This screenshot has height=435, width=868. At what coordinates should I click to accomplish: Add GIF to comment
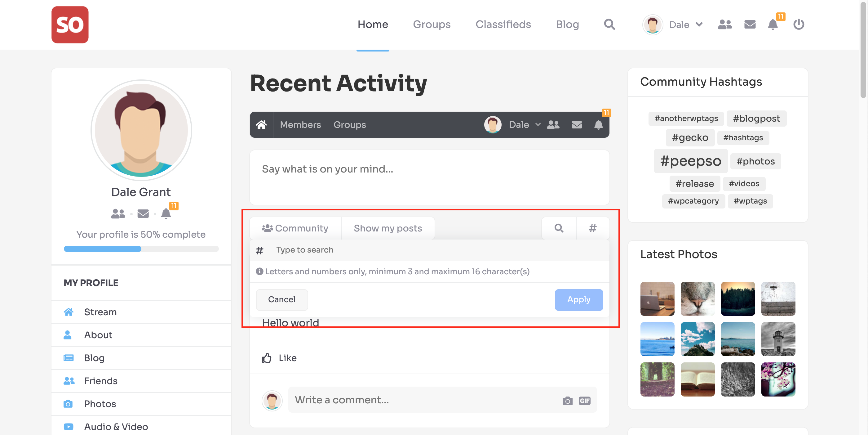[585, 401]
